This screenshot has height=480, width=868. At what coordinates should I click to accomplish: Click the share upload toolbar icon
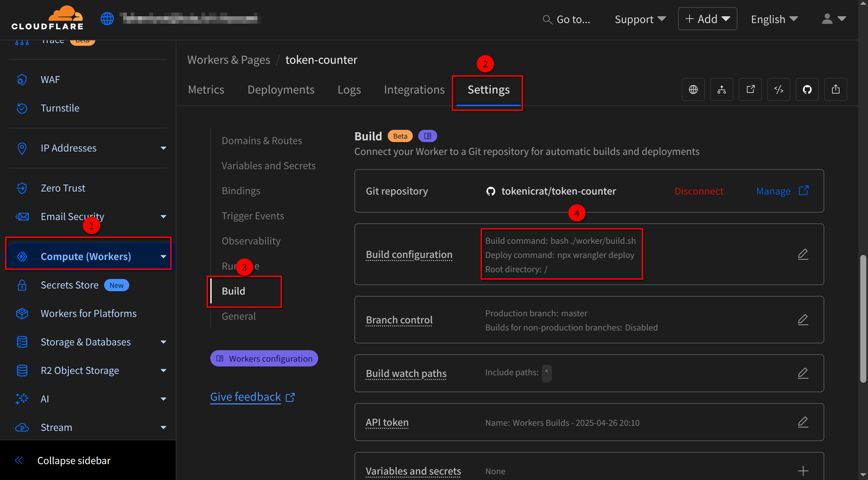pos(836,89)
